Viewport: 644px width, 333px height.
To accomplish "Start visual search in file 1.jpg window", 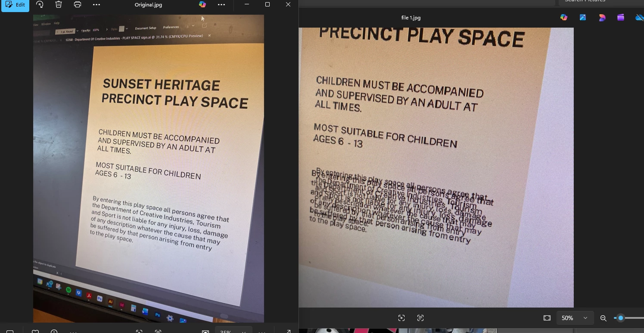I will [x=401, y=318].
